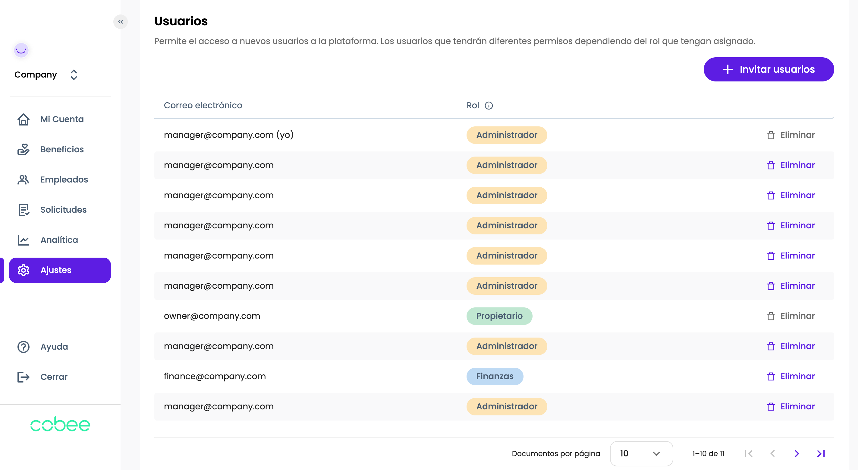
Task: Jump to last page arrow
Action: tap(821, 453)
